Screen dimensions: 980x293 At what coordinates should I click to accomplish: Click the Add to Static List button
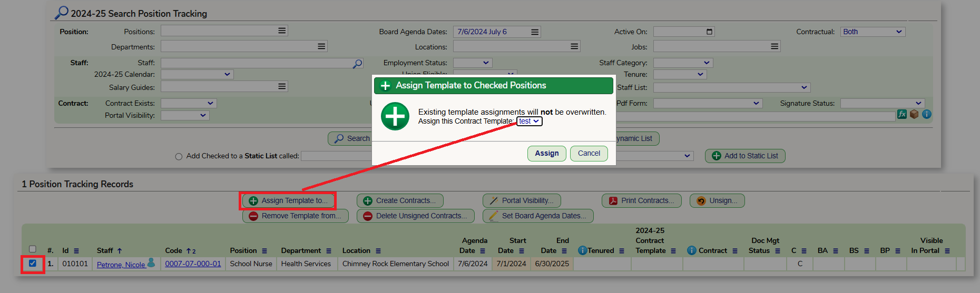[745, 156]
